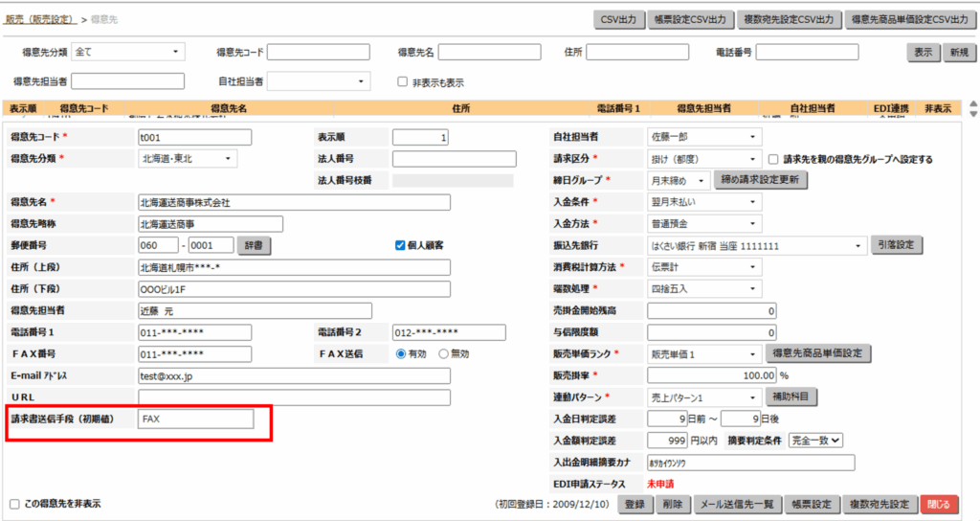Select 無効 radio for FAX送信
This screenshot has width=980, height=521.
pyautogui.click(x=443, y=353)
